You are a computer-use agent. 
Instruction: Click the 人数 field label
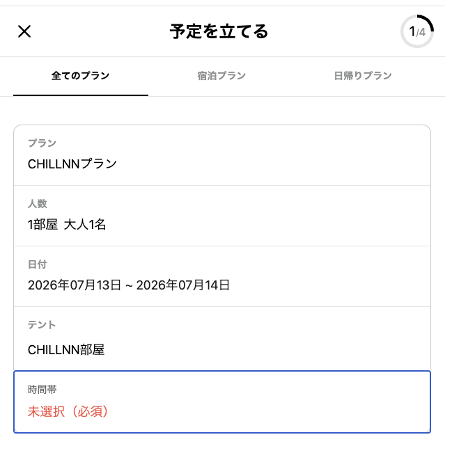click(37, 204)
